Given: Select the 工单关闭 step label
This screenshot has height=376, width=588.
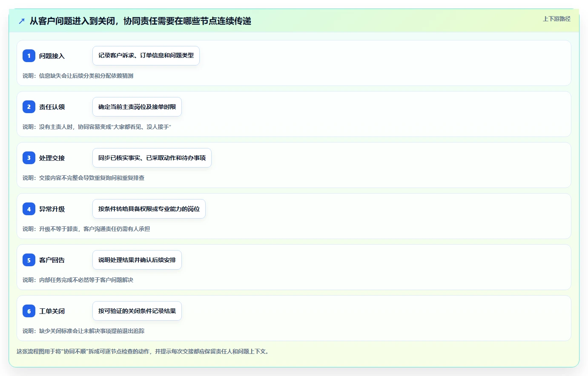Looking at the screenshot, I should (52, 311).
